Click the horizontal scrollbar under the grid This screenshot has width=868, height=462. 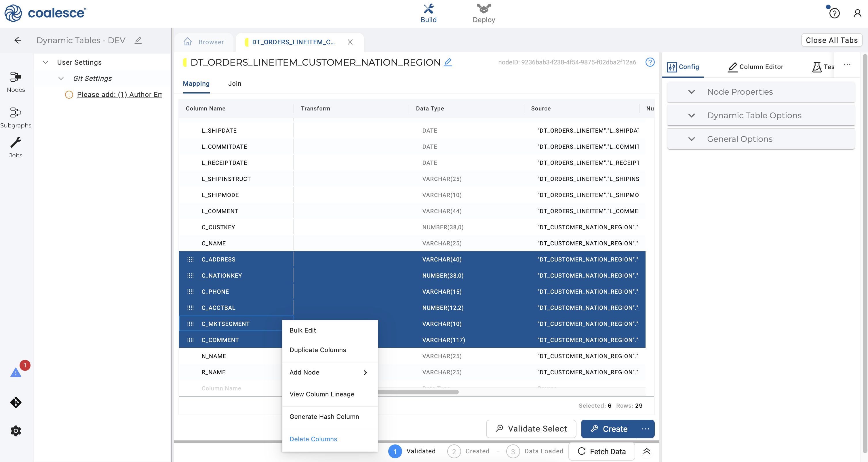coord(418,392)
